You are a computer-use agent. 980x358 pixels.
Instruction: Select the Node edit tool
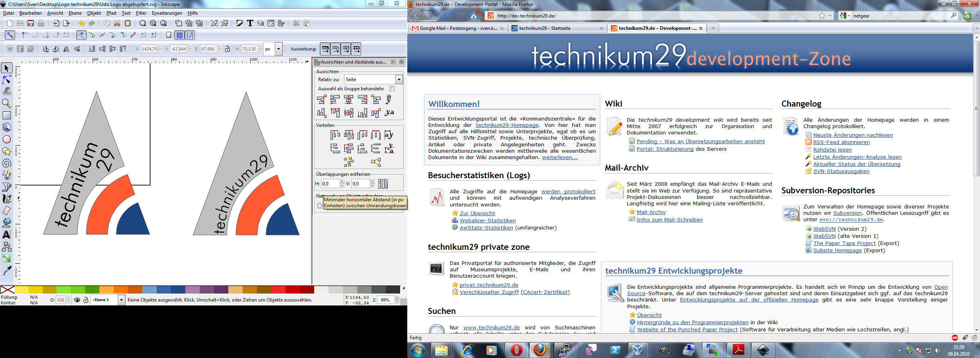point(7,80)
